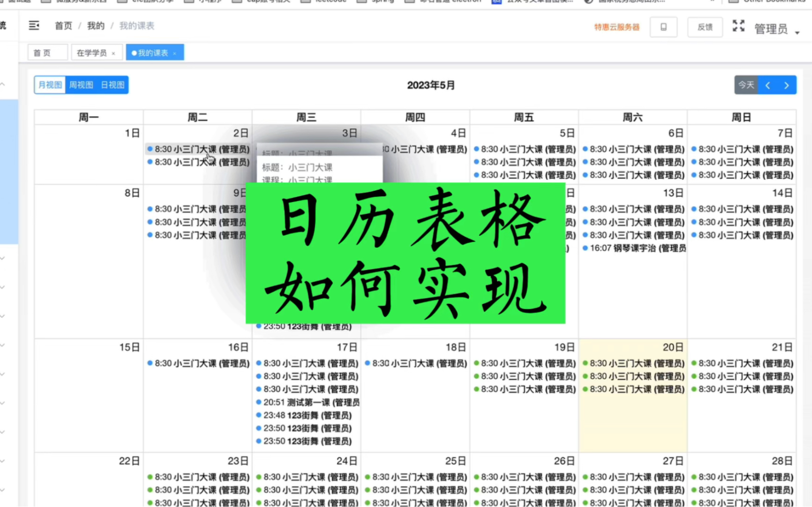Open the 8:30 小三门大课 event on 4日
The width and height of the screenshot is (812, 507).
425,149
